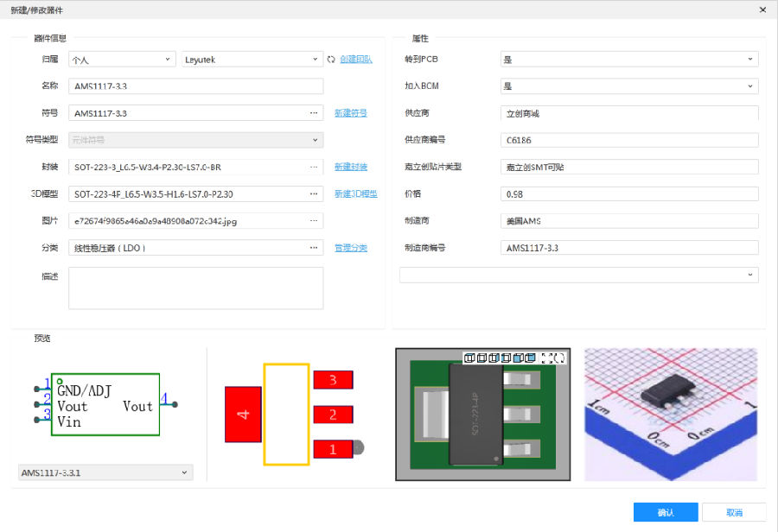Click the 新建封装 link
The image size is (778, 532).
click(x=351, y=167)
